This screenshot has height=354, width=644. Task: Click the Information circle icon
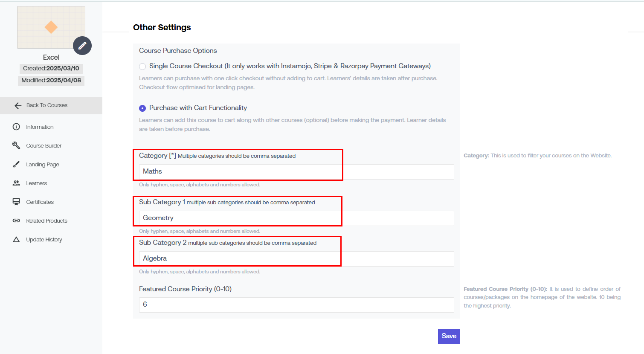(16, 127)
